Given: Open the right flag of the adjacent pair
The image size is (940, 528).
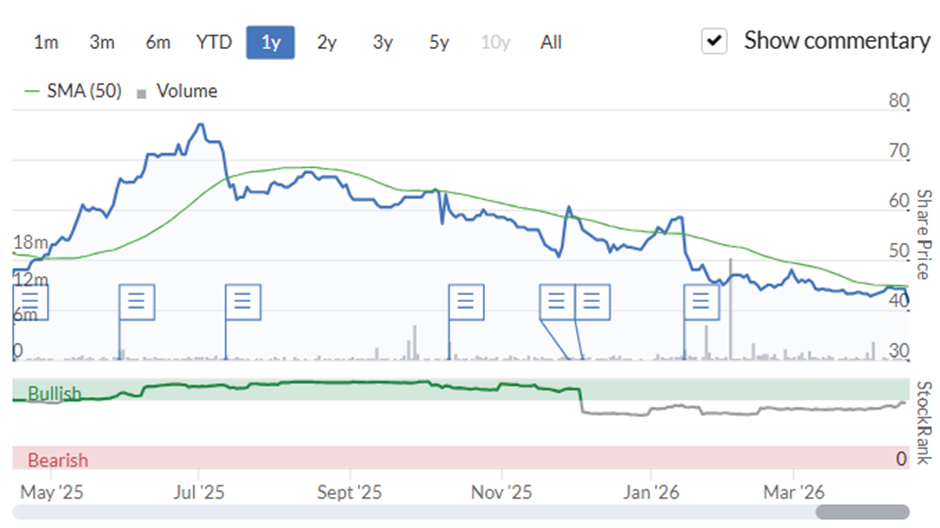Looking at the screenshot, I should [592, 301].
